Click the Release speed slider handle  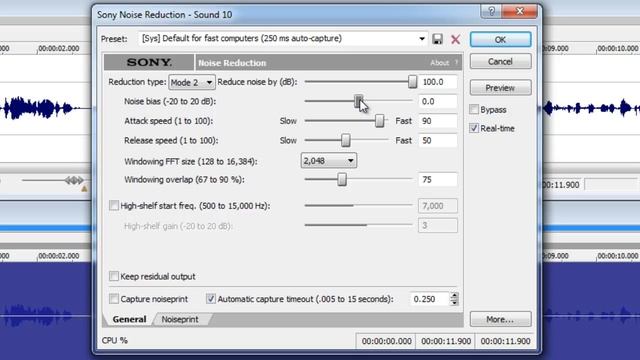[346, 140]
